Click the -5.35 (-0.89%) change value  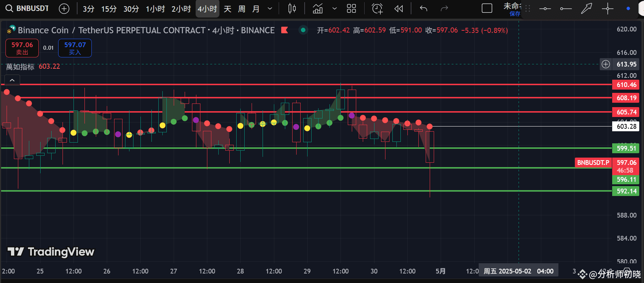pos(485,30)
